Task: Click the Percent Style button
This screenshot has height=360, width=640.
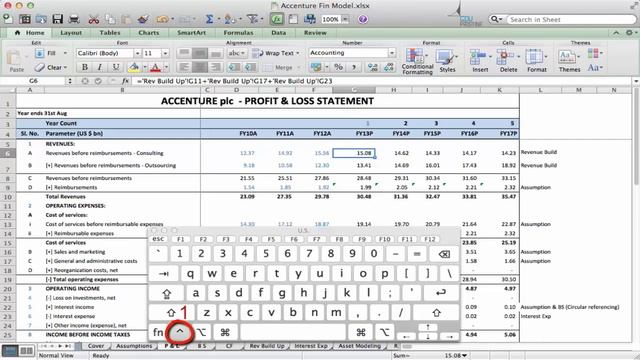Action: click(338, 67)
